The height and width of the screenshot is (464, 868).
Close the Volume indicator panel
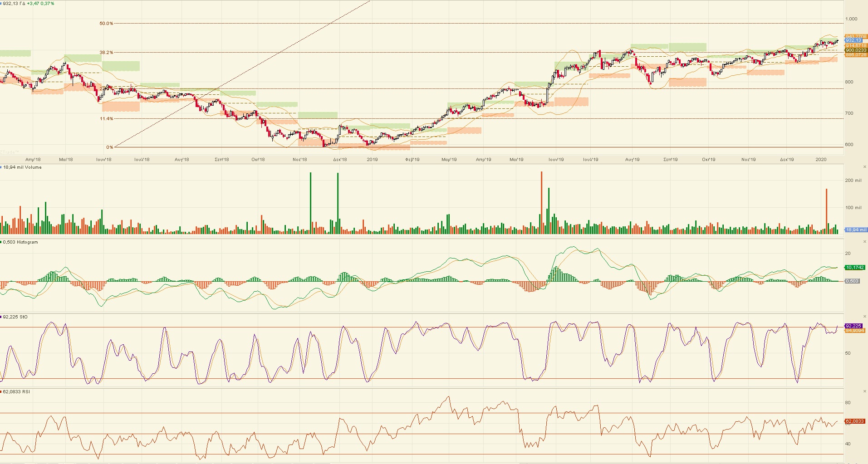[x=864, y=167]
